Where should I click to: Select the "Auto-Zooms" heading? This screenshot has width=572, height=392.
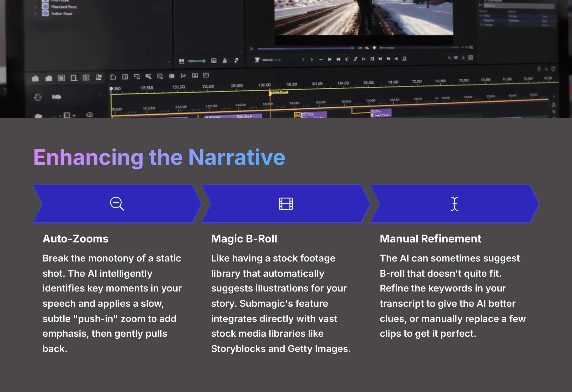(76, 239)
